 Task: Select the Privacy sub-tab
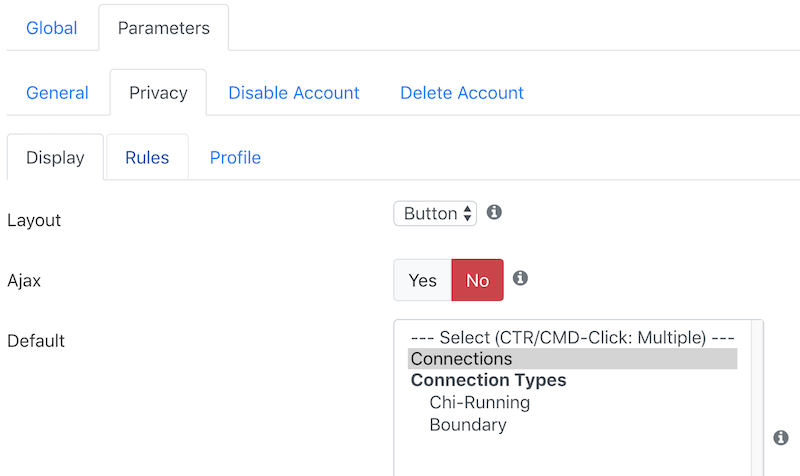(x=158, y=93)
